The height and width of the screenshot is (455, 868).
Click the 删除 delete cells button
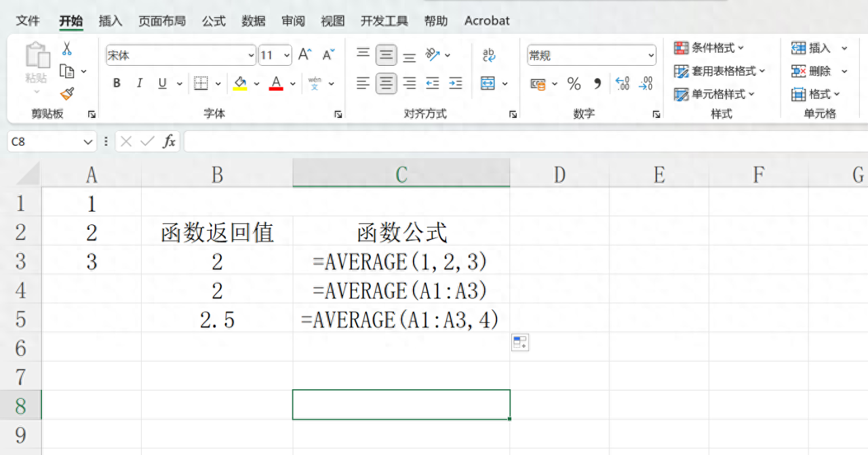tap(812, 71)
